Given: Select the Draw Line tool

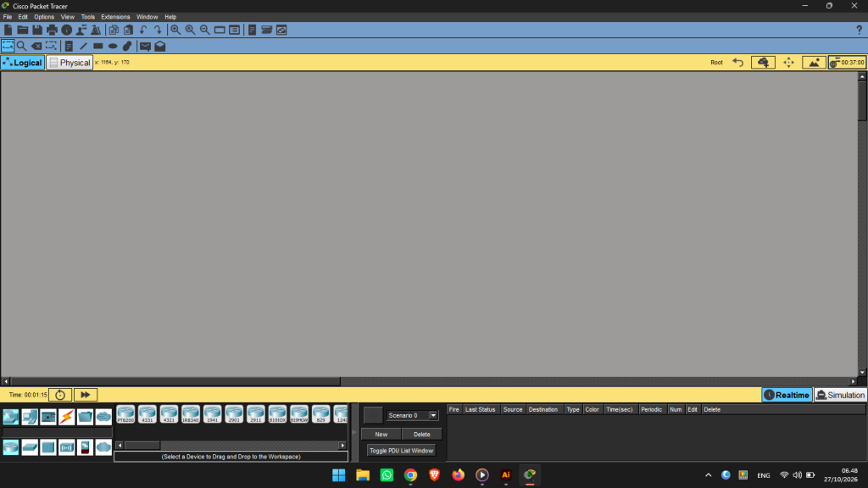Looking at the screenshot, I should (84, 46).
